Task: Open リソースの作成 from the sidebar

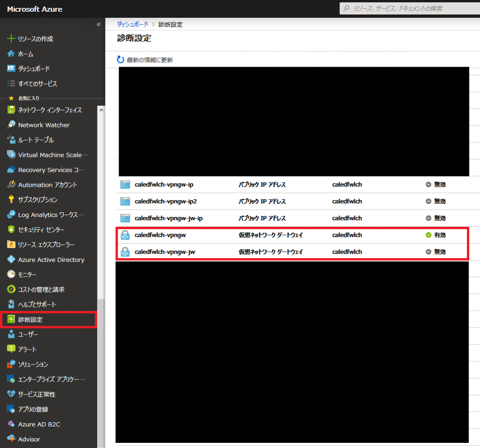Action: coord(35,39)
